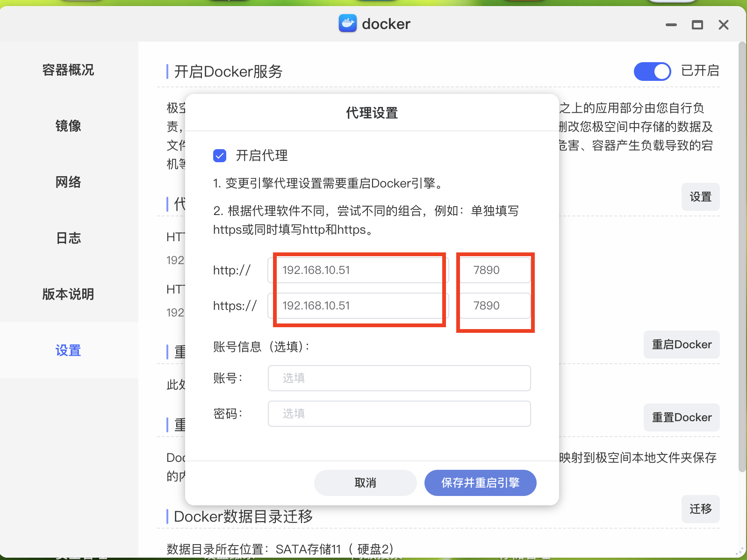Open the 容器概况 sidebar tab
This screenshot has height=560, width=747.
[x=68, y=70]
